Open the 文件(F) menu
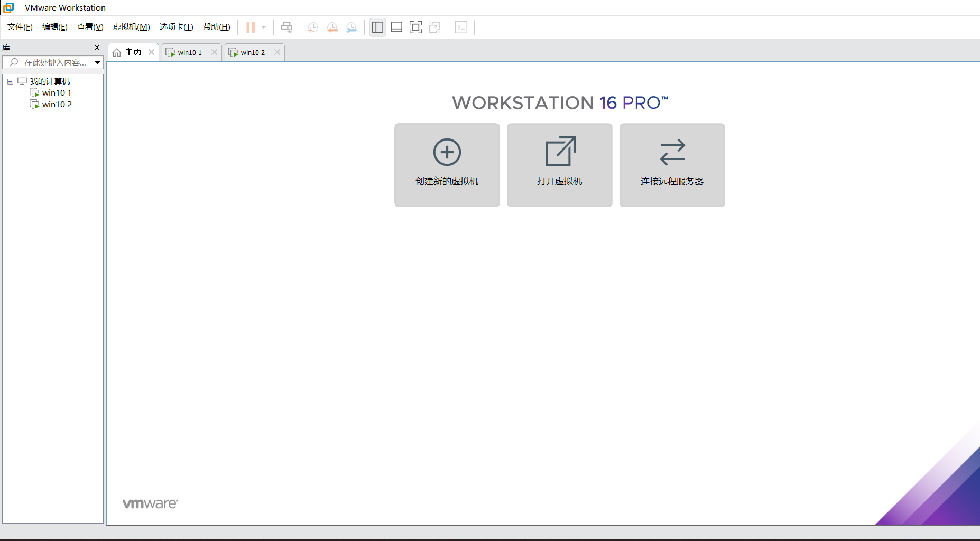This screenshot has width=980, height=541. pos(20,27)
